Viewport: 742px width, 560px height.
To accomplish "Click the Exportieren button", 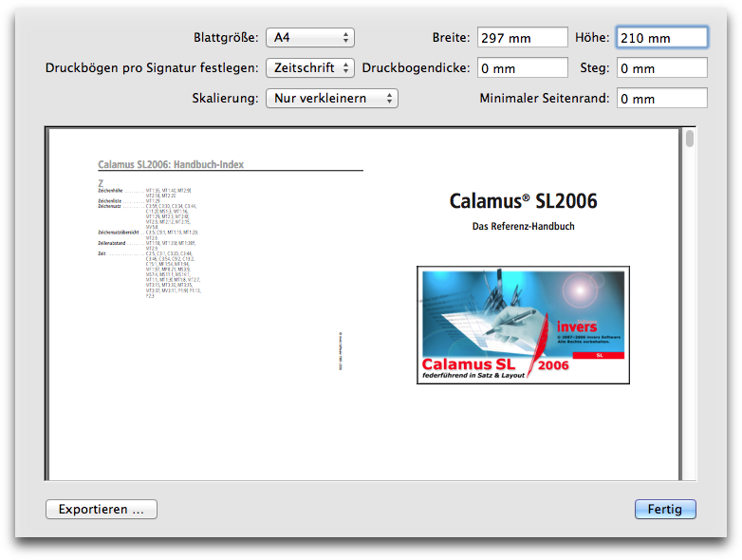I will tap(102, 510).
